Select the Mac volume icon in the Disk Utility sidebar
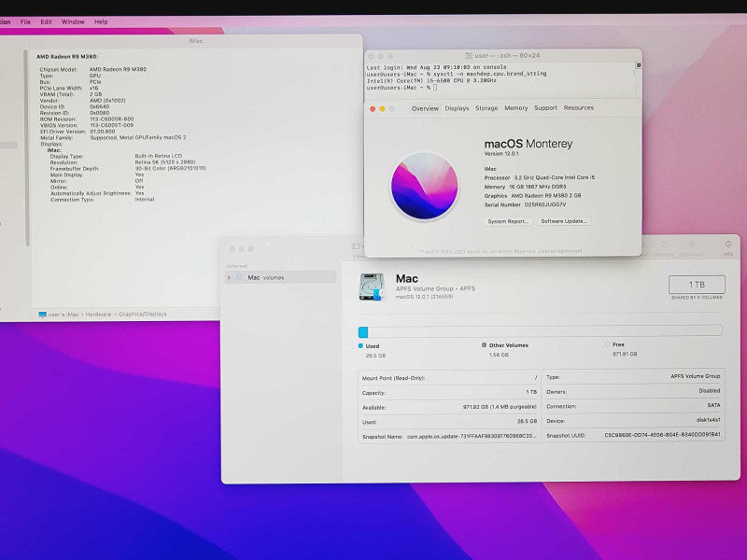 click(x=239, y=277)
